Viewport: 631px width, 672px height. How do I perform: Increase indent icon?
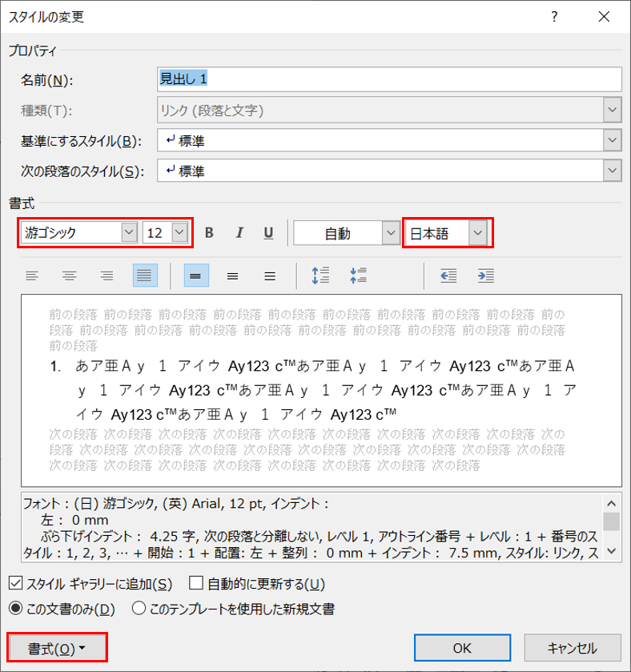click(x=486, y=276)
